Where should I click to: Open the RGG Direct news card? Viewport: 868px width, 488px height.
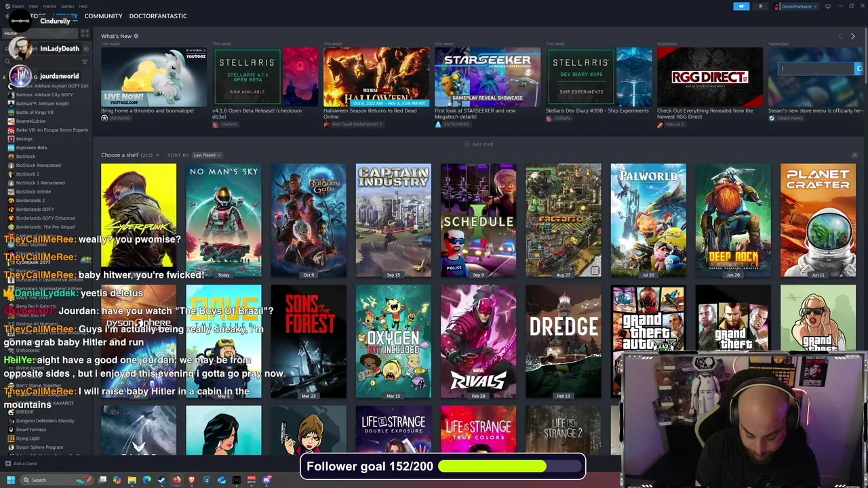point(710,77)
